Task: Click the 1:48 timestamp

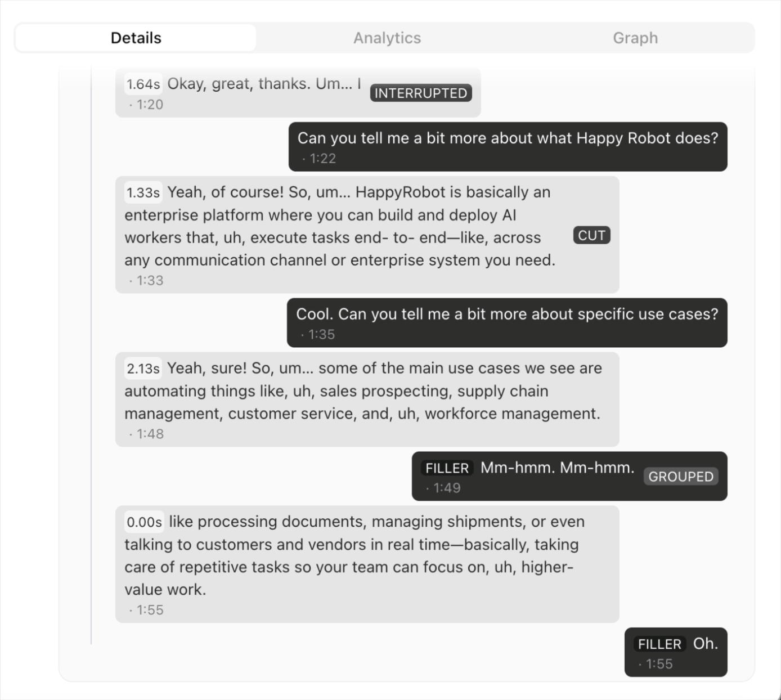Action: point(150,434)
